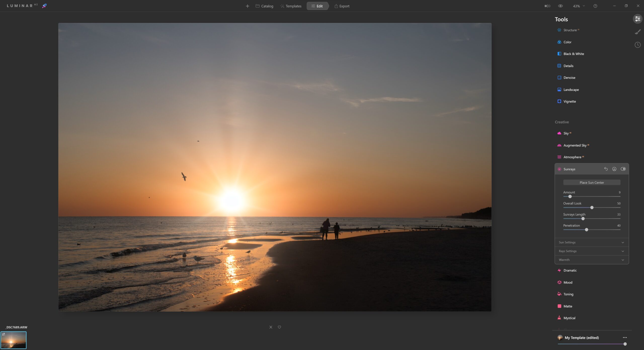This screenshot has width=644, height=350.
Task: Select the Edit tab
Action: click(317, 6)
